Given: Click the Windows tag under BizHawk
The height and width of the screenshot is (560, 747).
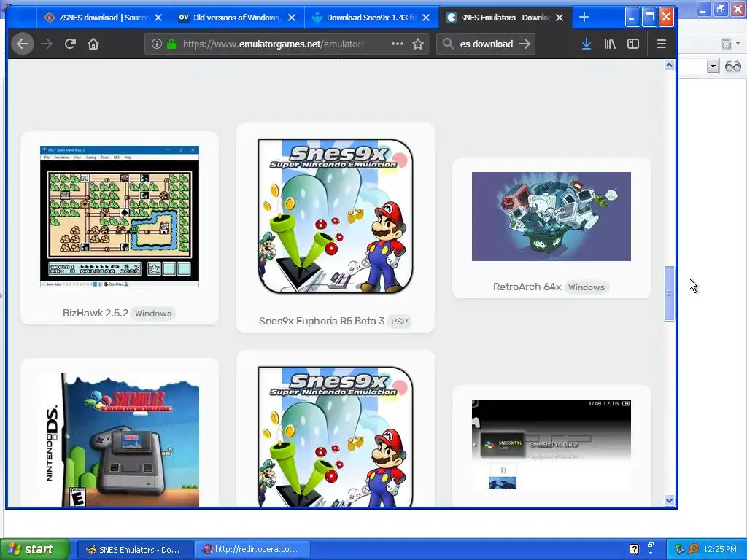Looking at the screenshot, I should [153, 314].
